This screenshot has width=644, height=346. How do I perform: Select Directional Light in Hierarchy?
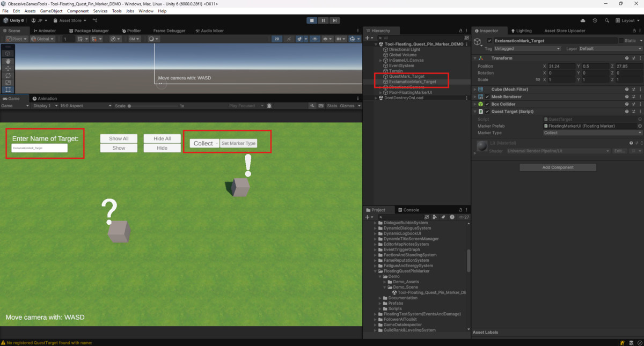click(x=404, y=49)
